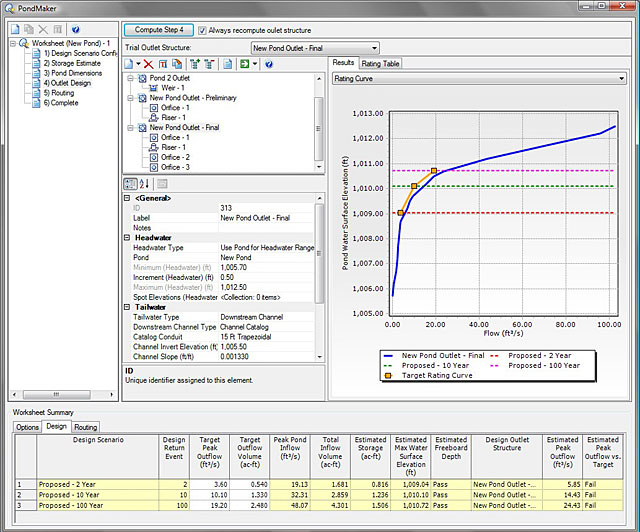
Task: Click row header 3 in summary table
Action: pyautogui.click(x=26, y=505)
